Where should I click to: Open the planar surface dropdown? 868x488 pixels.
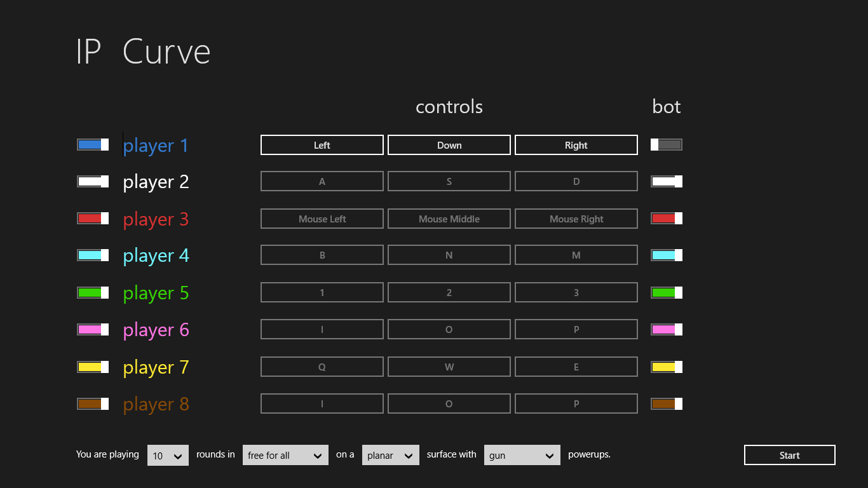click(390, 456)
